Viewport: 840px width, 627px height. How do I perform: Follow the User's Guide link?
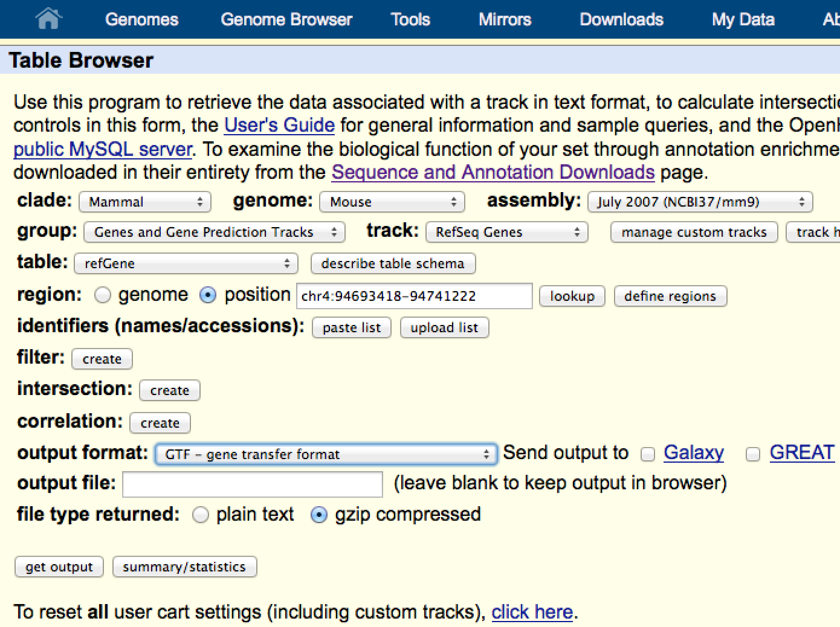279,125
